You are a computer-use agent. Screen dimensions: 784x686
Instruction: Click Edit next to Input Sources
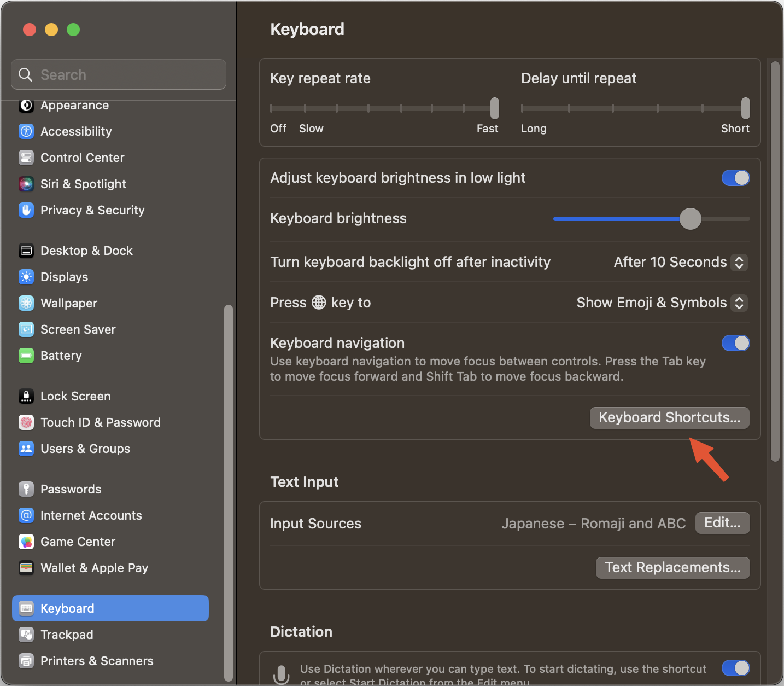coord(722,523)
